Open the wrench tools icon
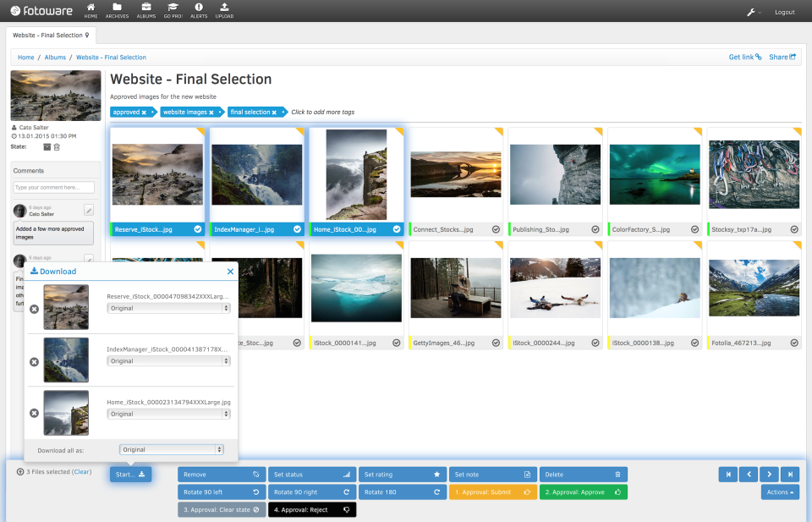 [750, 12]
